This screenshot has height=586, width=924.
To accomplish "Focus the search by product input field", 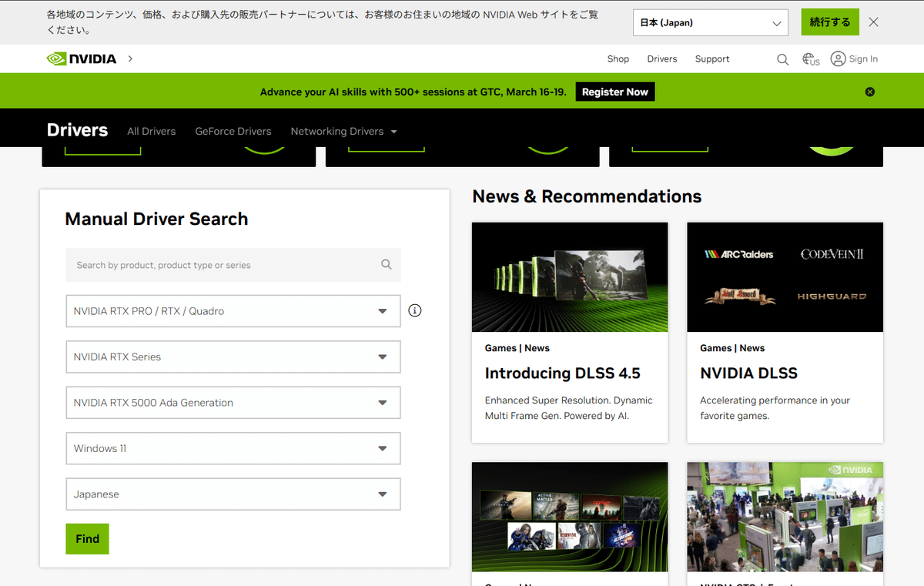I will coord(233,265).
